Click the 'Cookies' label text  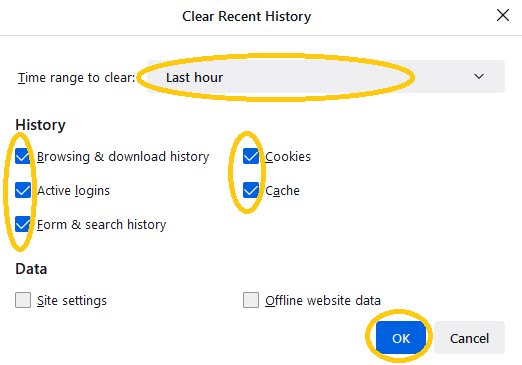coord(288,157)
